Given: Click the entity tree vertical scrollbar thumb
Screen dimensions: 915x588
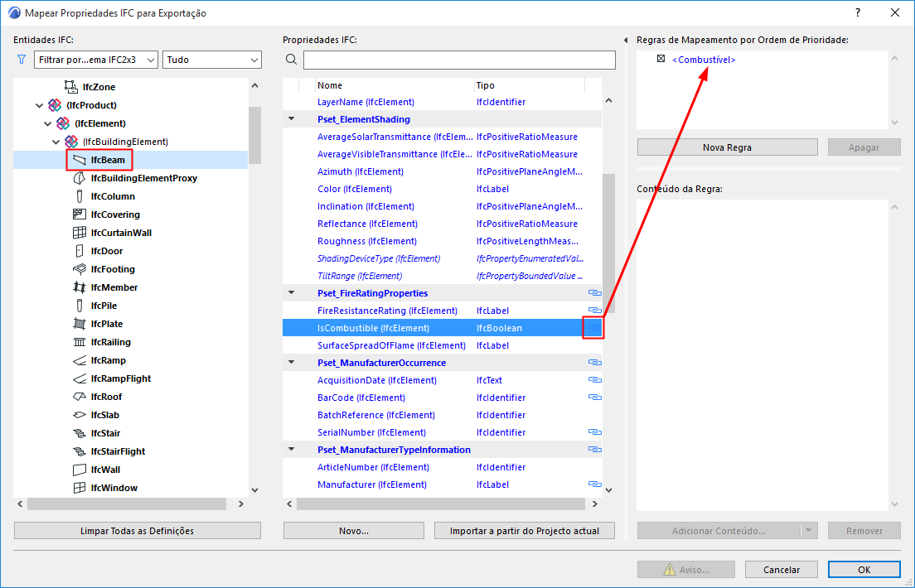Looking at the screenshot, I should [254, 135].
